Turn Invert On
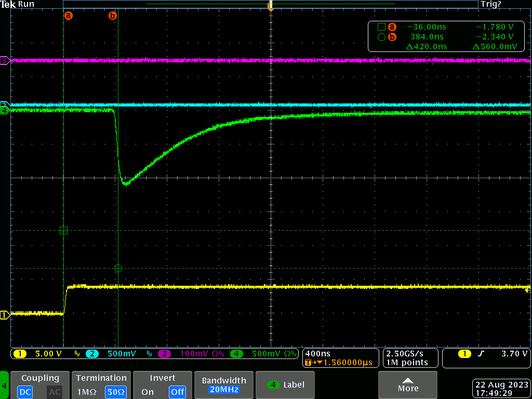 148,392
